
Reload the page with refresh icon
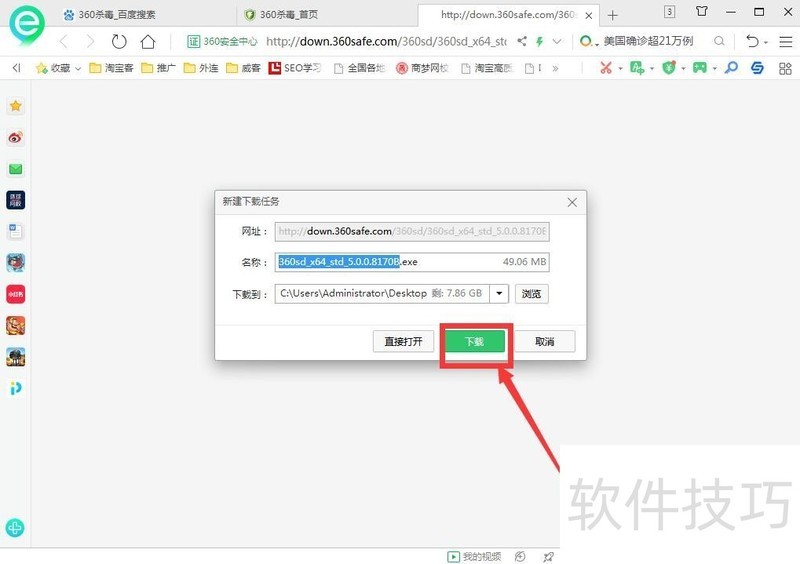pos(119,41)
